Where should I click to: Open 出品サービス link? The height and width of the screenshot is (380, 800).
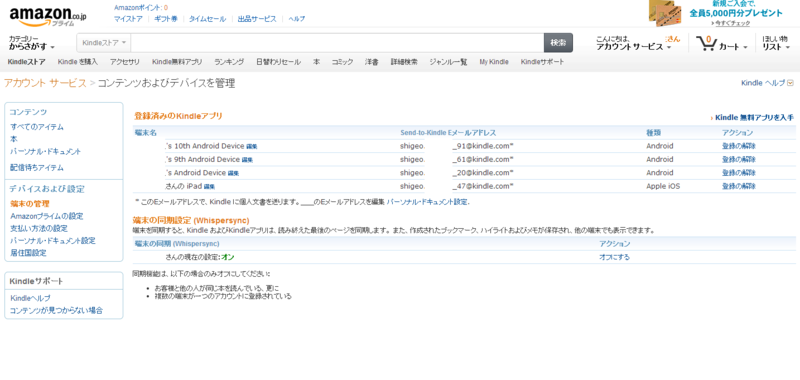click(257, 19)
